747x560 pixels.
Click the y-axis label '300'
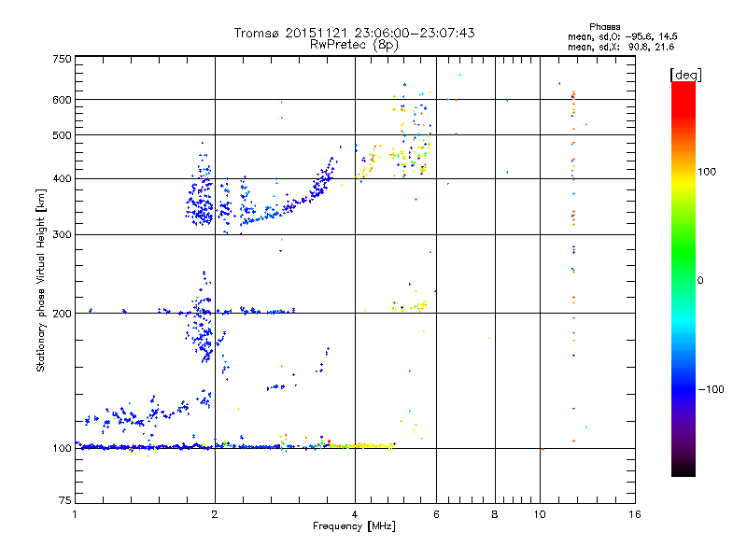tap(62, 235)
